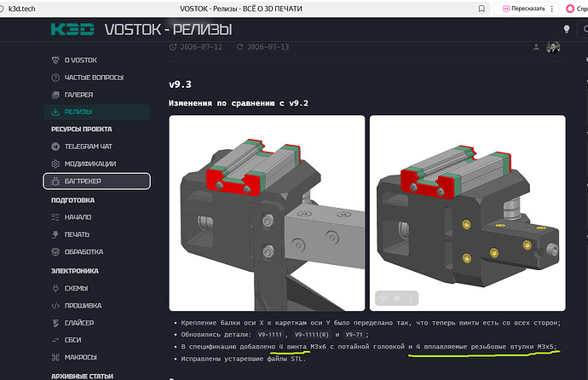
Task: Click the V9-71 part code
Action: click(x=354, y=334)
